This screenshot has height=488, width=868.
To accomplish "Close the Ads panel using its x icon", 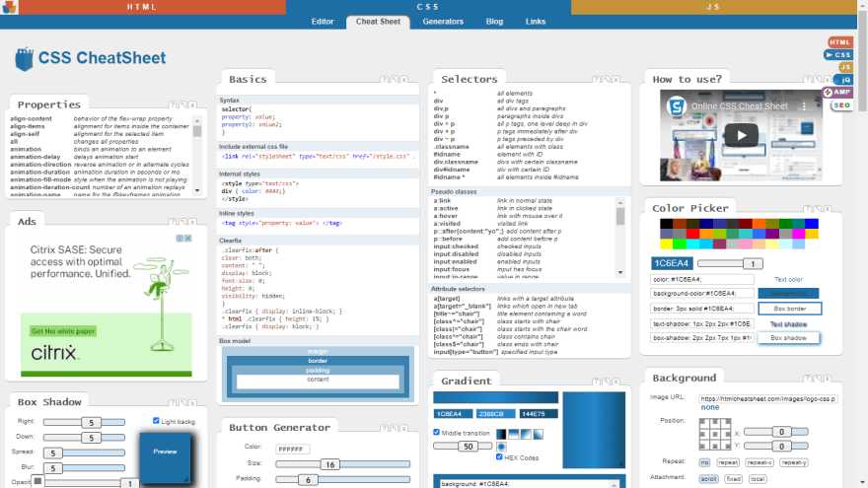I will pos(192,221).
